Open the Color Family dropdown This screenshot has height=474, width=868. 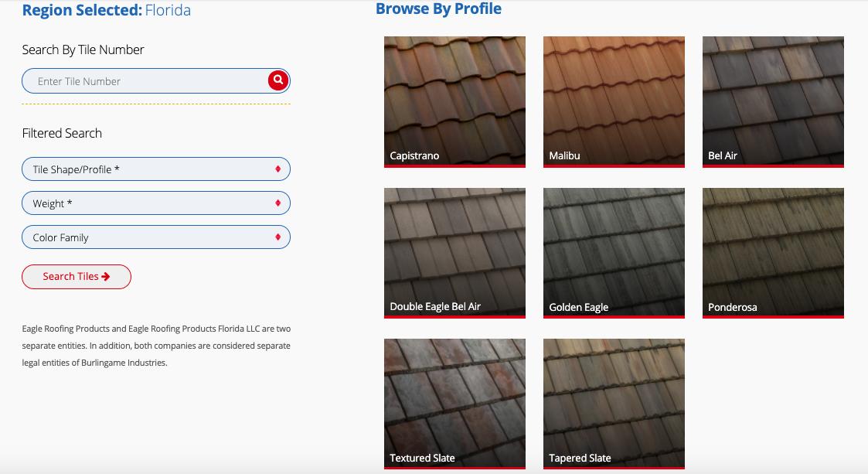coord(155,237)
